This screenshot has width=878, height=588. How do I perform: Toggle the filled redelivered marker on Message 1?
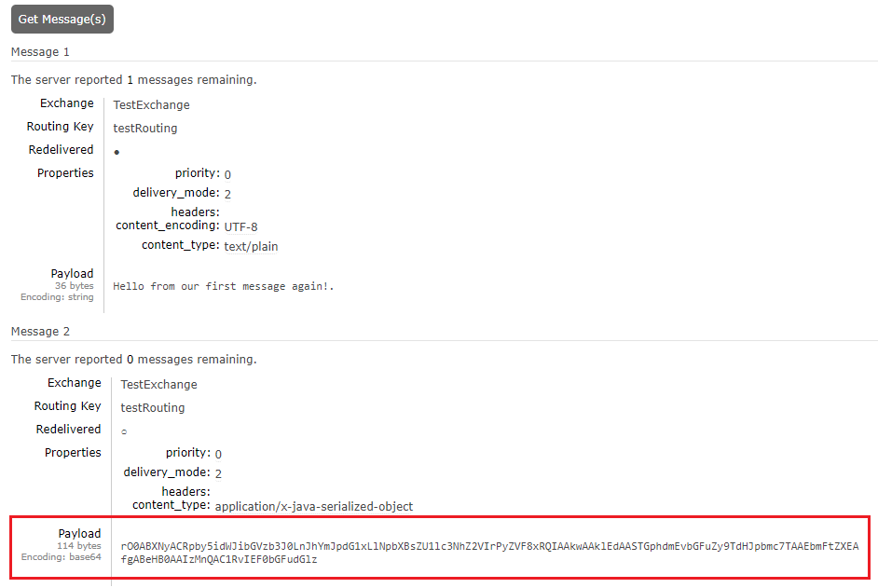point(116,151)
